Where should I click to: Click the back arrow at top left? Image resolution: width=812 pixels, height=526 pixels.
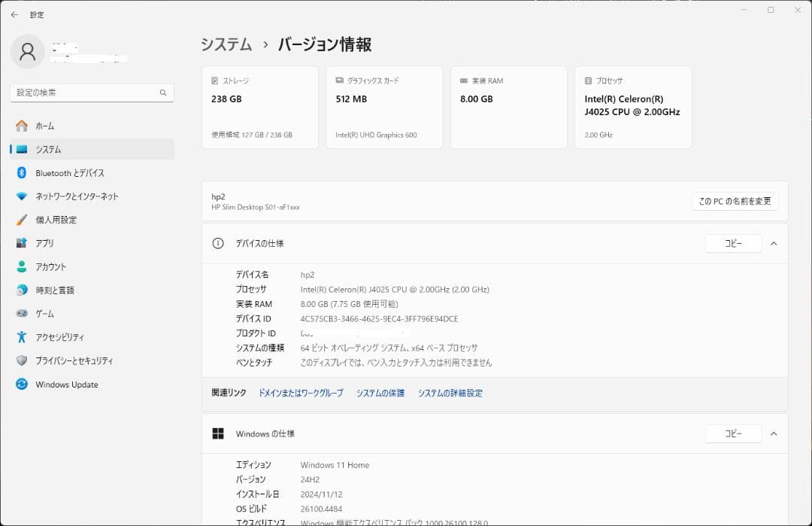(x=15, y=14)
